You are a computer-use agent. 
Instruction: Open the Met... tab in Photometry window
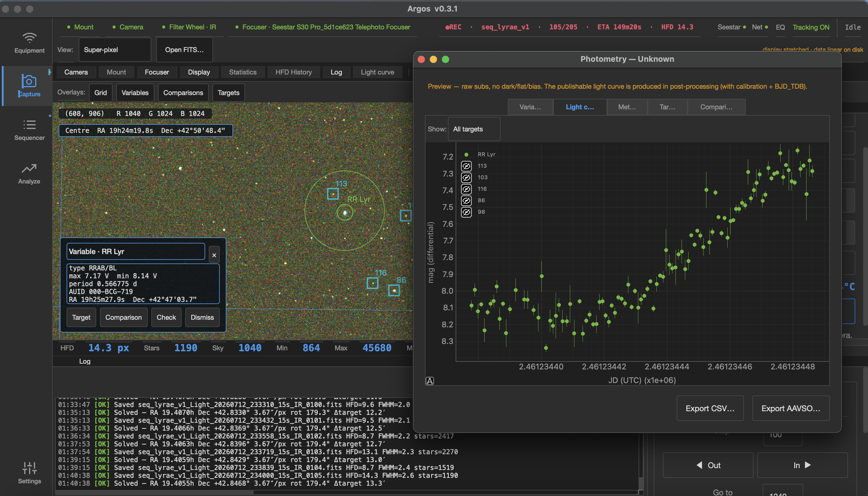(627, 107)
